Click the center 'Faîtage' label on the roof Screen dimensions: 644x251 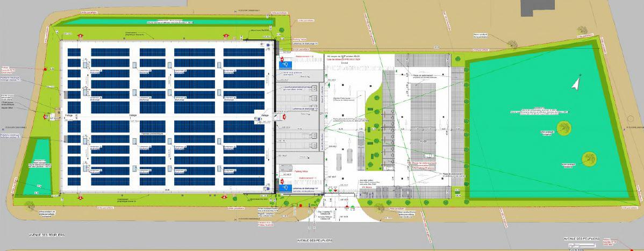(x=133, y=116)
